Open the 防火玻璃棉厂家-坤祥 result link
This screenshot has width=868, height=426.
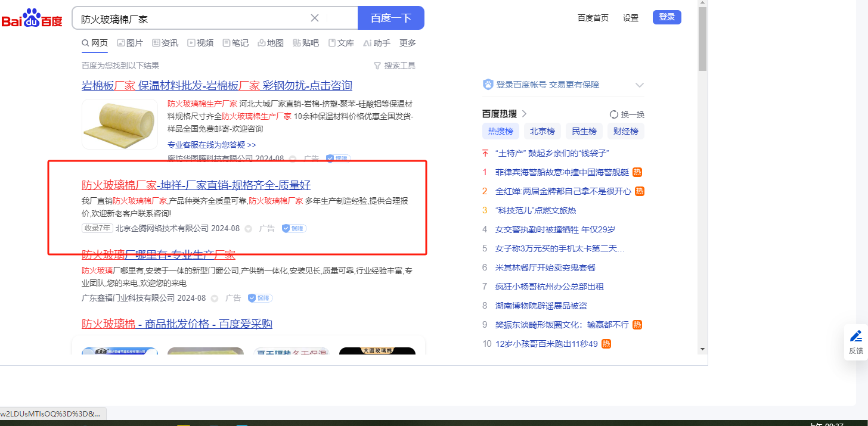[196, 185]
